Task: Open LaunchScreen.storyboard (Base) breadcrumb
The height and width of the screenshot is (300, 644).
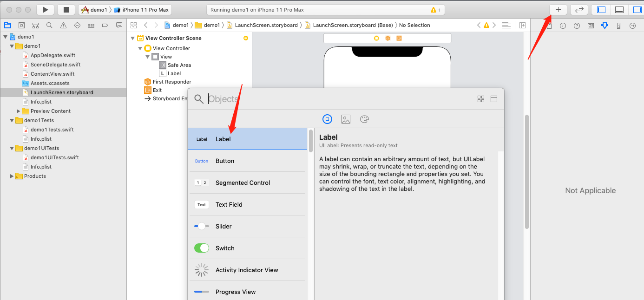Action: coord(349,25)
